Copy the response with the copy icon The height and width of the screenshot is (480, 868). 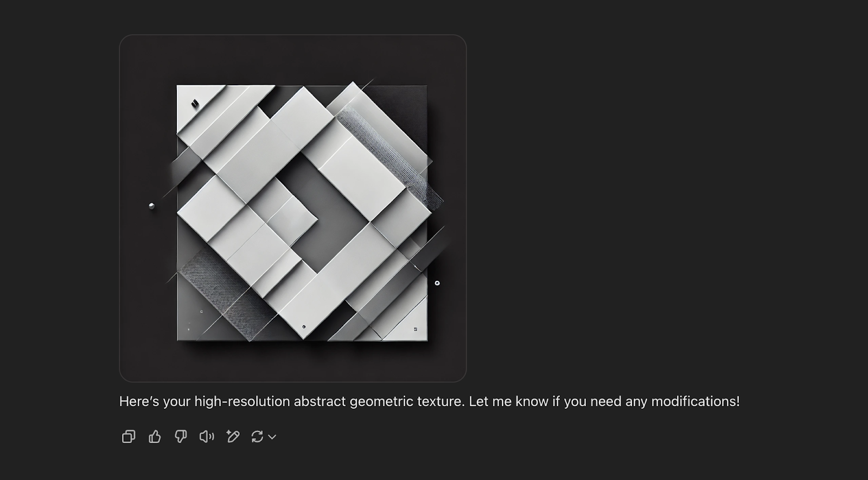(x=129, y=437)
